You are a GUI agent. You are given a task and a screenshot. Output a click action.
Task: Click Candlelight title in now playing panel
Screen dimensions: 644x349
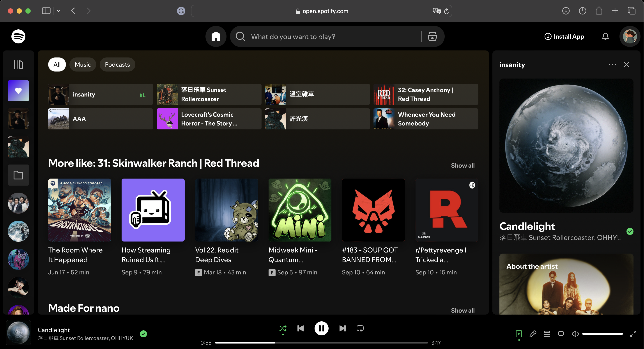(527, 226)
